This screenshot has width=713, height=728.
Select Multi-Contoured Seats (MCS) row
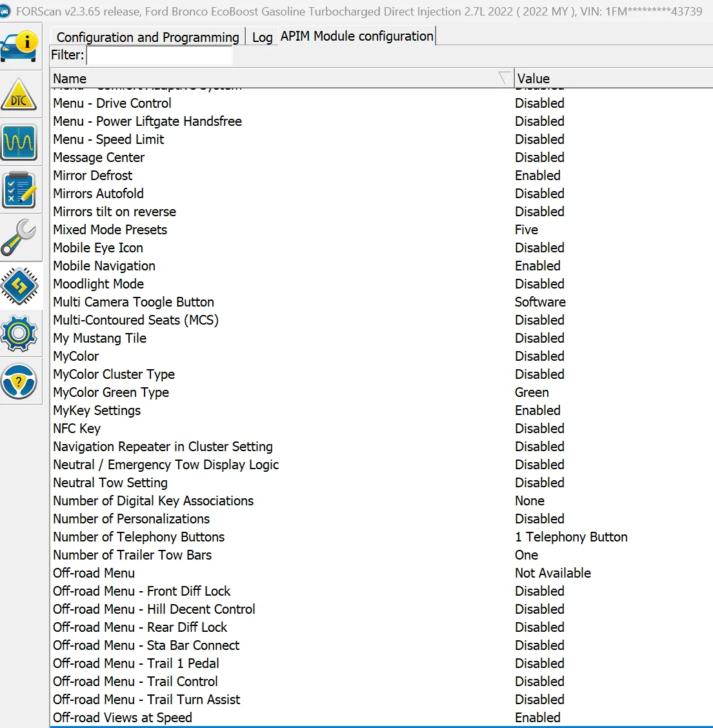381,320
